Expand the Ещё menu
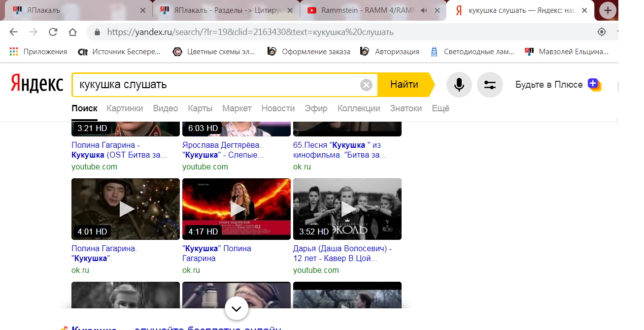Viewport: 644px width, 330px height. (x=441, y=108)
